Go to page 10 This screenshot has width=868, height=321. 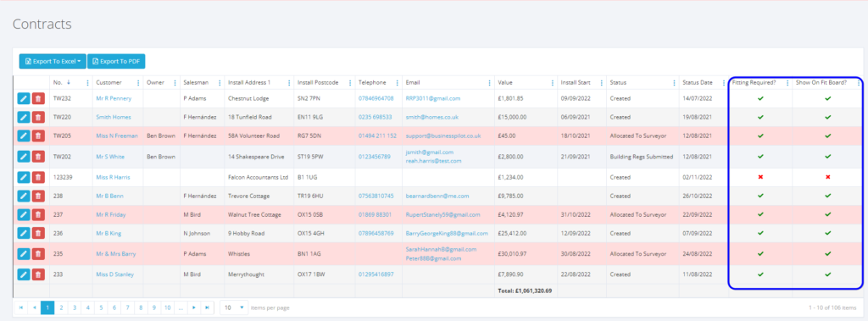click(x=167, y=307)
